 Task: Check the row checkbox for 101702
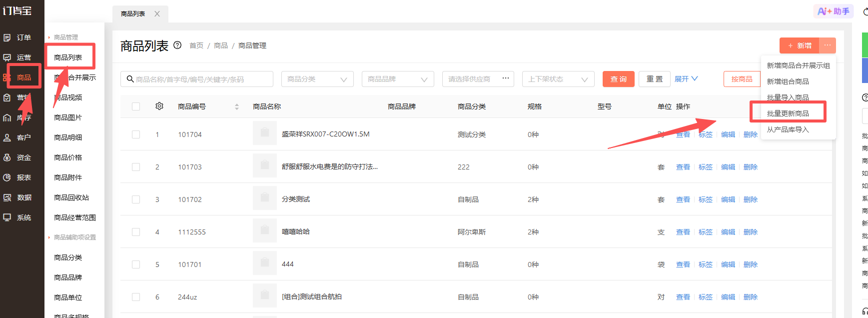[136, 199]
